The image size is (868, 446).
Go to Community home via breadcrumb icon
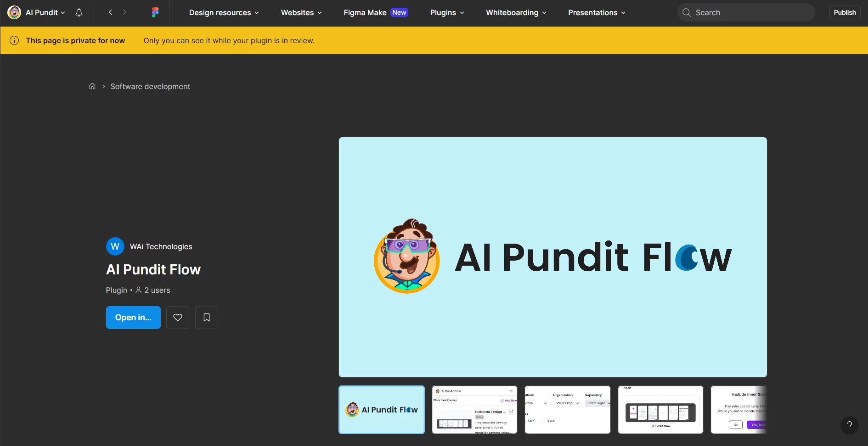click(92, 86)
